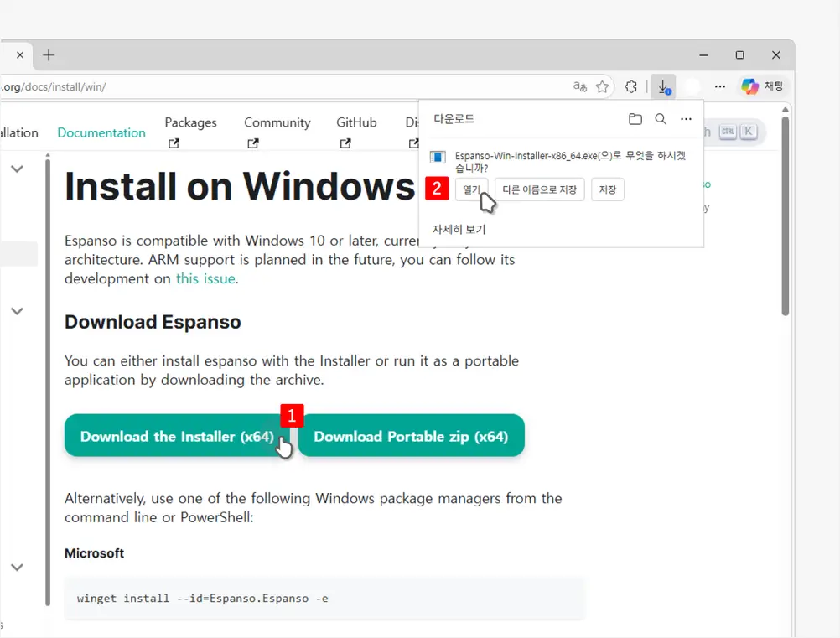This screenshot has width=840, height=638.
Task: Click 자세히 보기 link
Action: (x=459, y=229)
